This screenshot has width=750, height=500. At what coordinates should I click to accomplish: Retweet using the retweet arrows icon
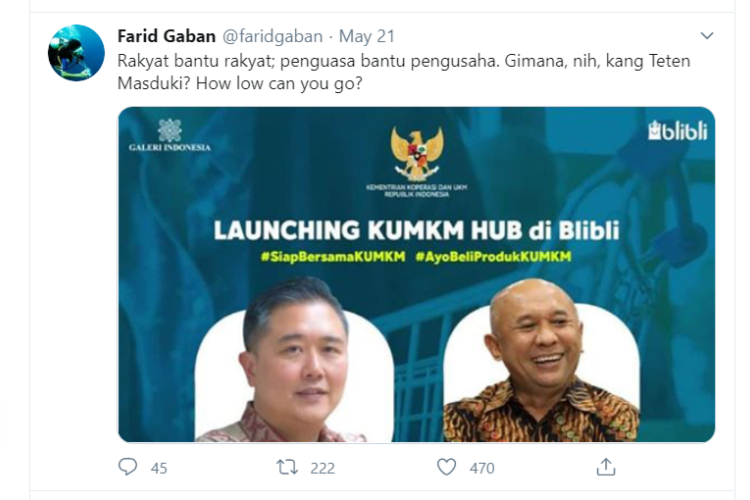point(287,467)
